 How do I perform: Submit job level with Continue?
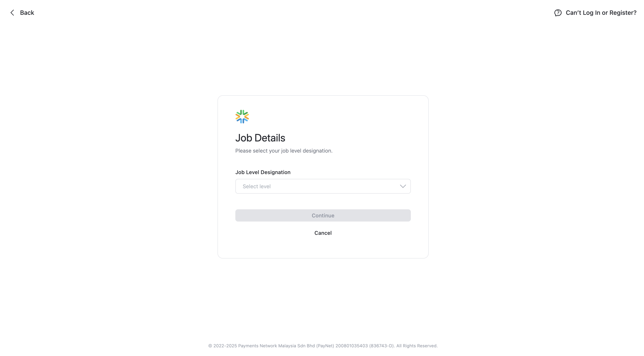(323, 215)
